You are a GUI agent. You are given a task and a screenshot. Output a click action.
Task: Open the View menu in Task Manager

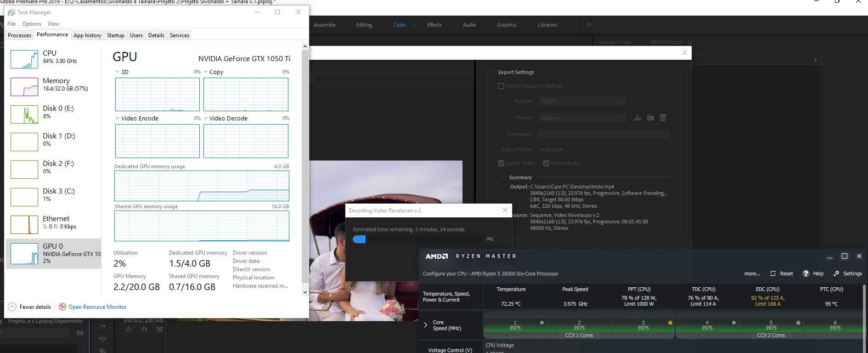click(x=53, y=24)
